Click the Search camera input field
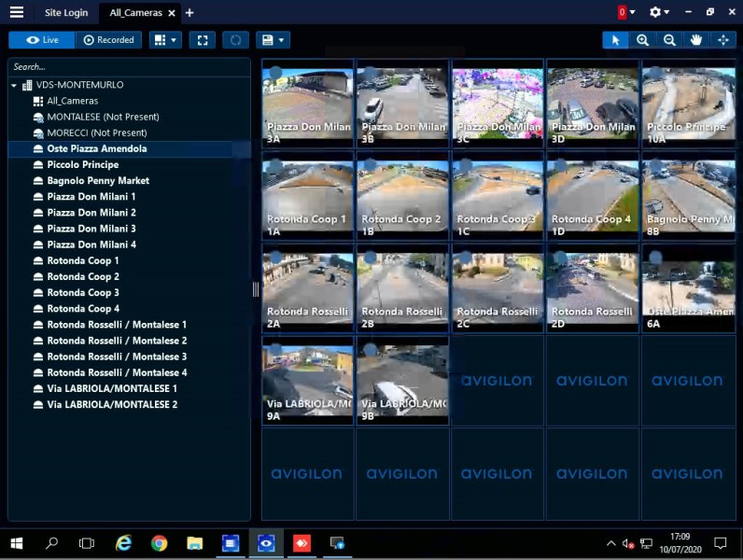743x560 pixels. point(129,67)
